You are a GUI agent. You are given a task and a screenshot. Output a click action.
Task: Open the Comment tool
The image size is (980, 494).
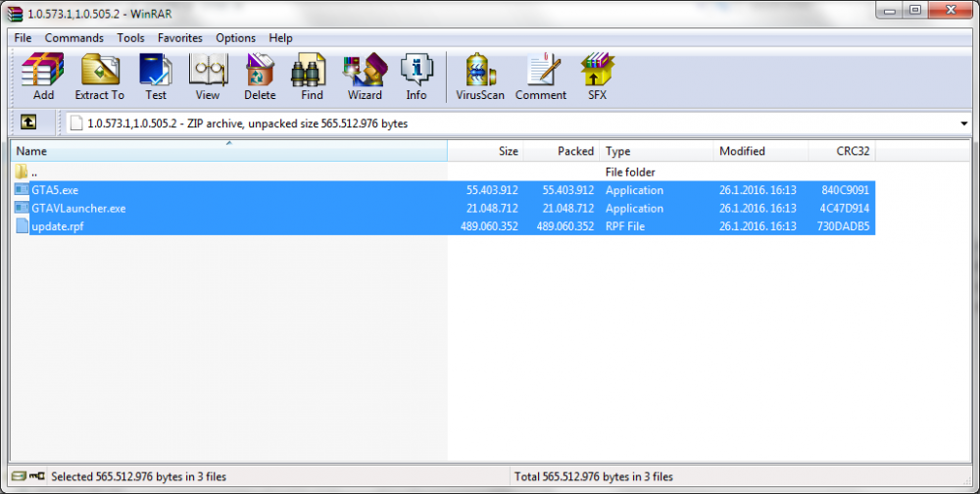click(541, 76)
